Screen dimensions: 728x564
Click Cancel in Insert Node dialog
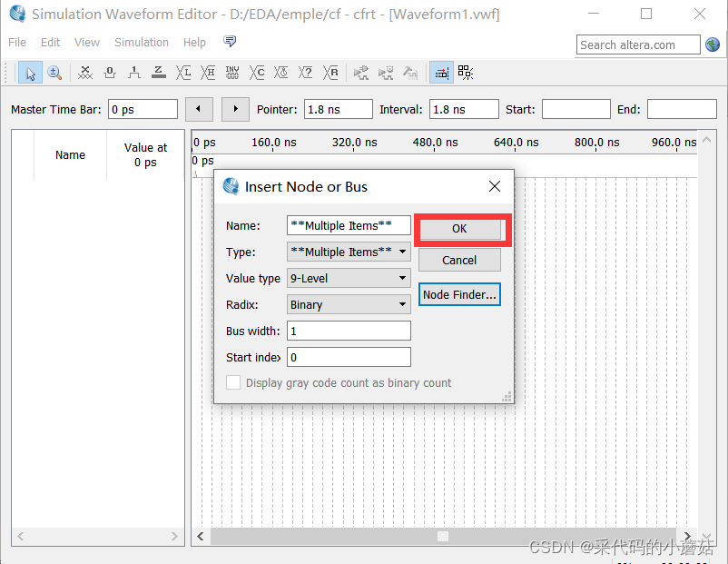click(459, 260)
